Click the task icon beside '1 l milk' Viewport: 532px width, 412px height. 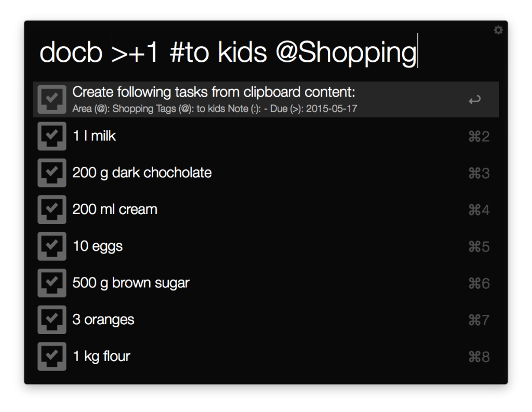pos(52,136)
